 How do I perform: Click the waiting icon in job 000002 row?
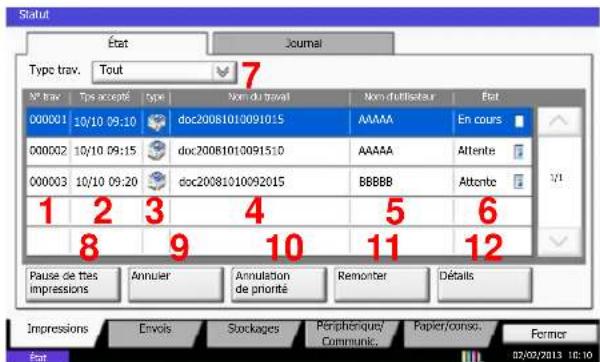coord(518,151)
